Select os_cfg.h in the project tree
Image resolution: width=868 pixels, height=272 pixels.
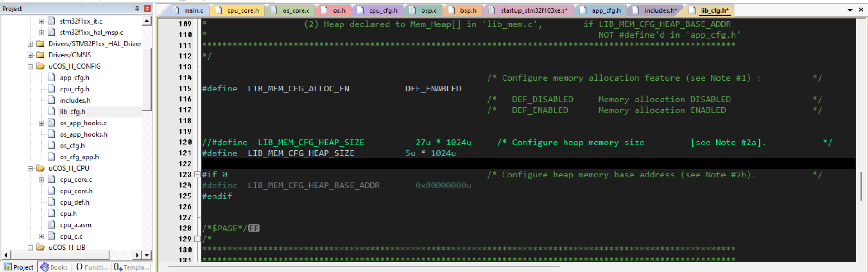72,146
